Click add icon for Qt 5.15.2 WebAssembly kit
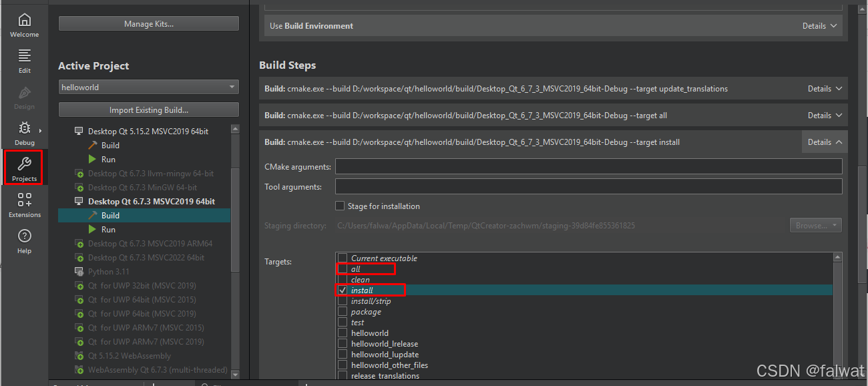Image resolution: width=868 pixels, height=386 pixels. tap(79, 356)
